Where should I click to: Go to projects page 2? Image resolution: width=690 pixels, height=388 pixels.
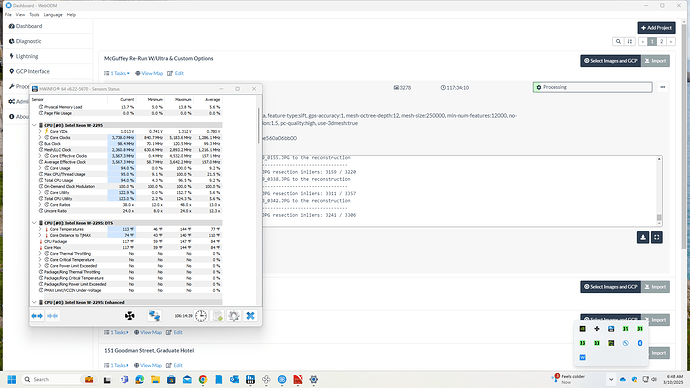coord(661,41)
